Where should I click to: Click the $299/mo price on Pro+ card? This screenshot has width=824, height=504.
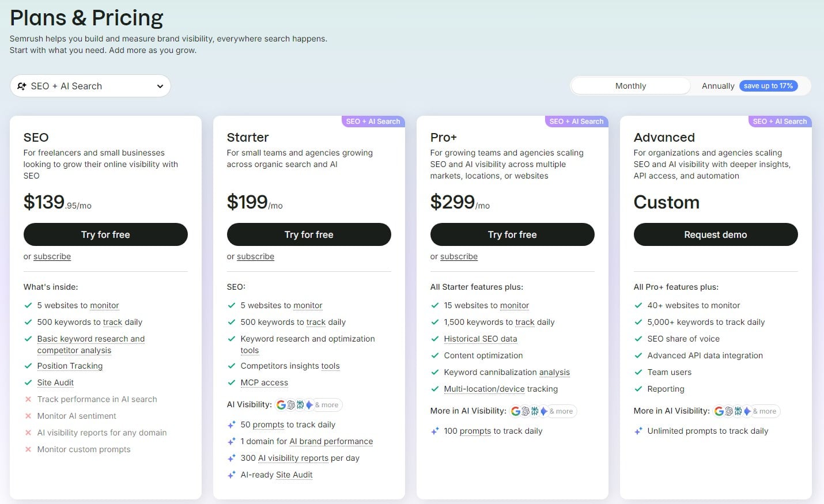click(x=460, y=202)
